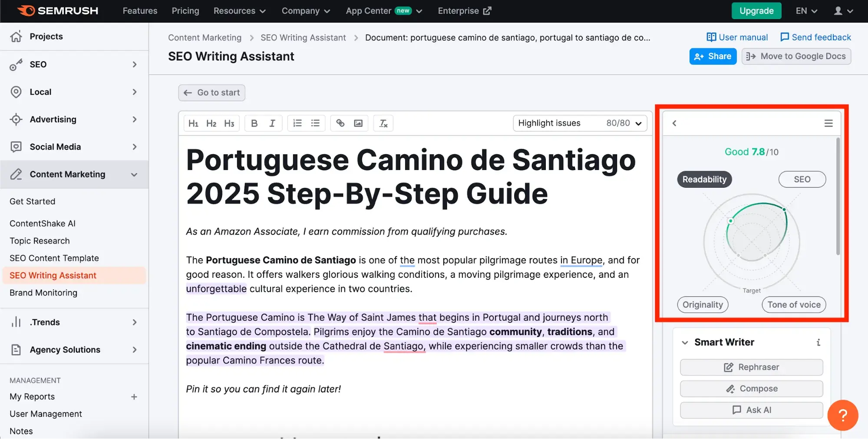This screenshot has width=868, height=439.
Task: Open the Enterprise external link
Action: pos(464,11)
